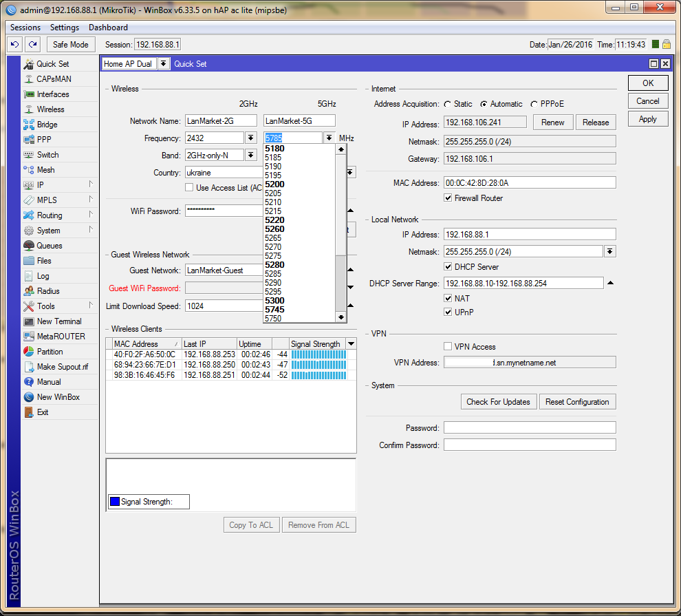Click Make Supout.rif in sidebar

click(x=62, y=367)
